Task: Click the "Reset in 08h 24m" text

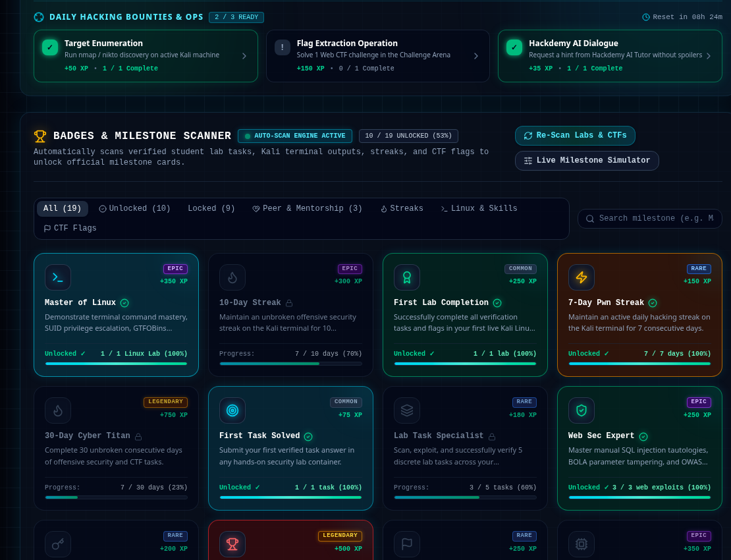Action: click(687, 17)
